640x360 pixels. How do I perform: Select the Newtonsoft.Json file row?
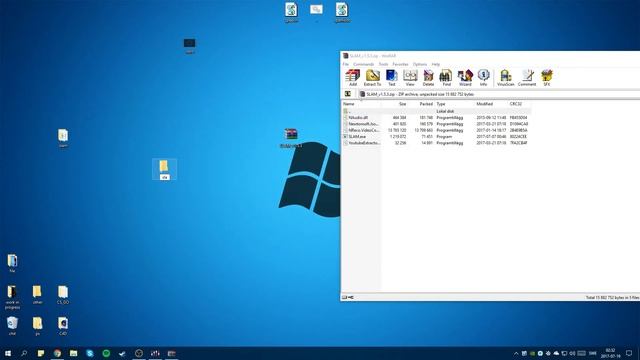coord(436,124)
